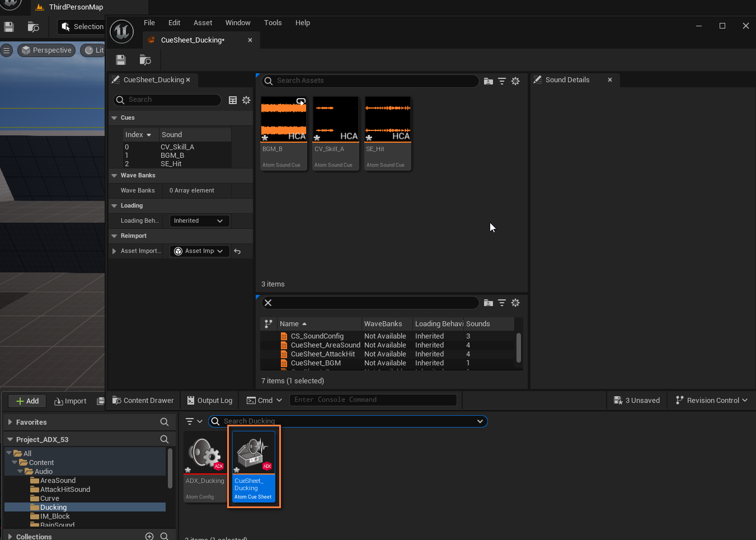Open settings gear in the cue sheet list panel
Screen dimensions: 756x540
(515, 303)
